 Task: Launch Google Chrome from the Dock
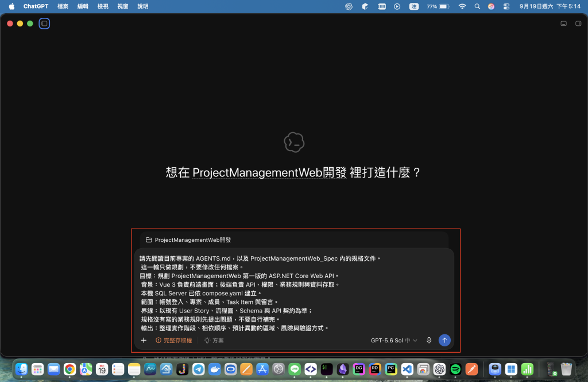(69, 369)
